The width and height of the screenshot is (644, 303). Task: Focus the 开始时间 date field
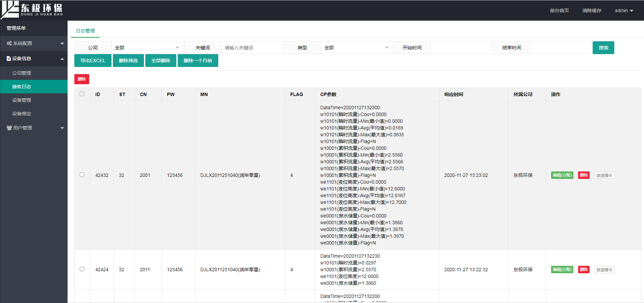coord(461,48)
